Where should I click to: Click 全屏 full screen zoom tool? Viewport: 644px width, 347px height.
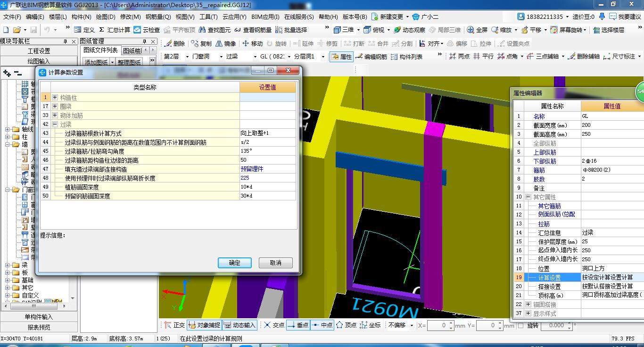[x=477, y=30]
